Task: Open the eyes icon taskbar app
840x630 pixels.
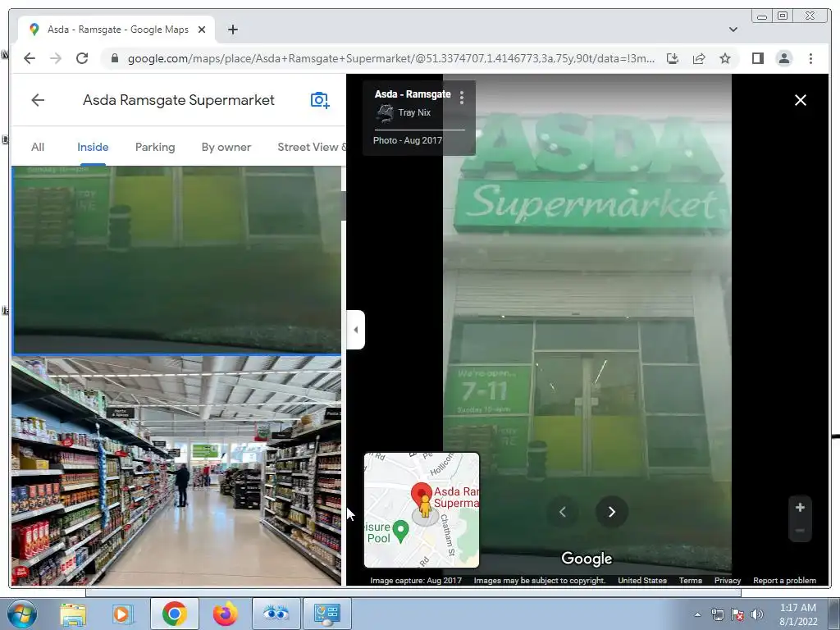Action: pyautogui.click(x=276, y=614)
